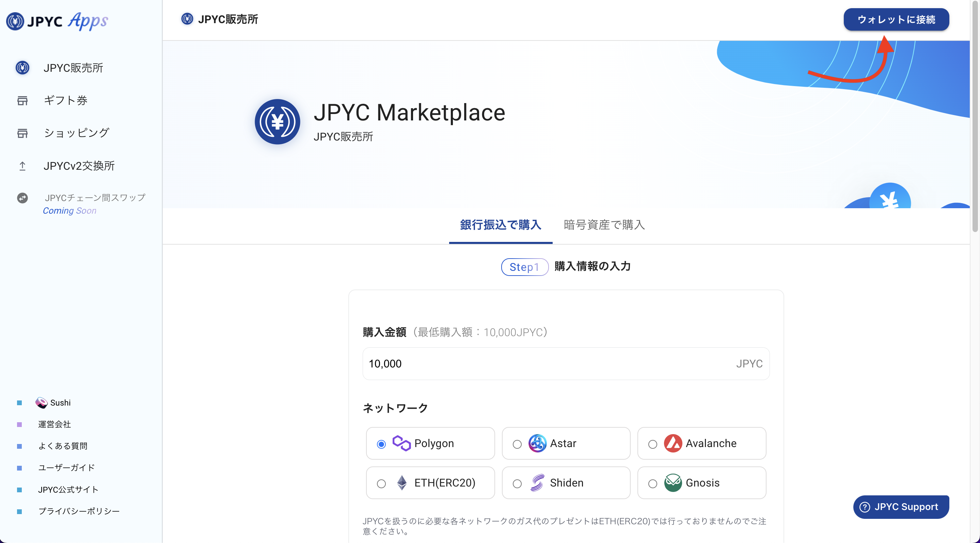Open JPYC販売所 sidebar menu item
The image size is (980, 543).
click(74, 68)
